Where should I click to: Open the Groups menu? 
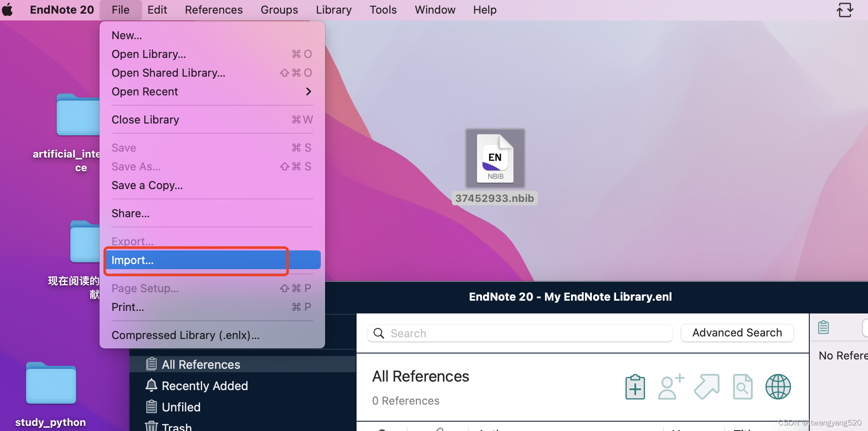click(x=279, y=10)
